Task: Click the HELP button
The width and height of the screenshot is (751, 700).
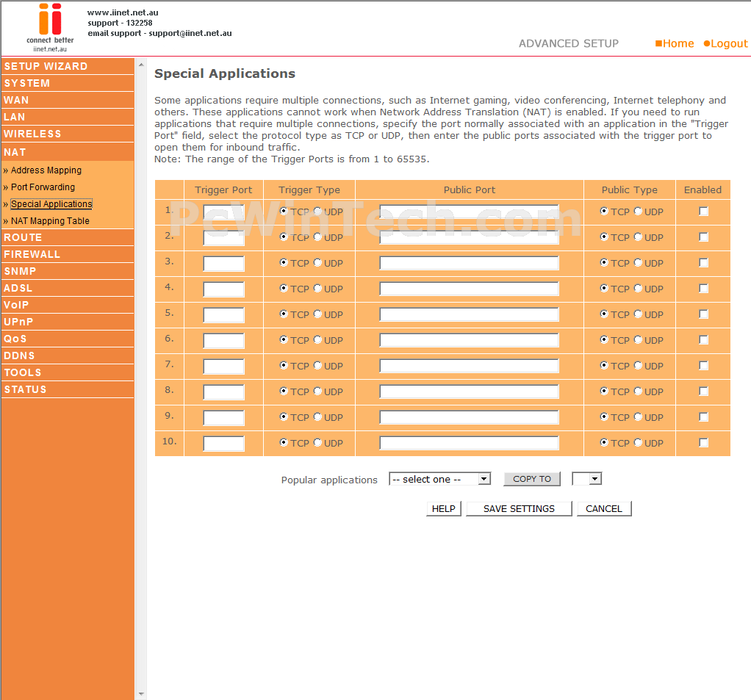Action: [x=444, y=508]
